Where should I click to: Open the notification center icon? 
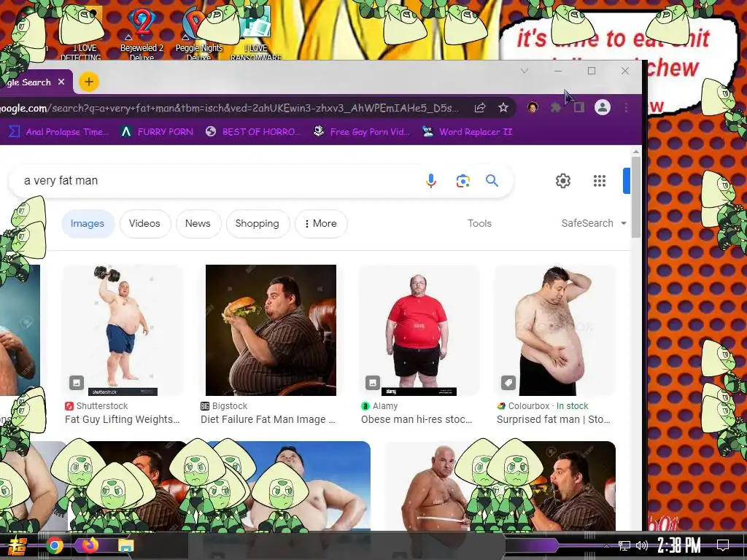tap(723, 545)
